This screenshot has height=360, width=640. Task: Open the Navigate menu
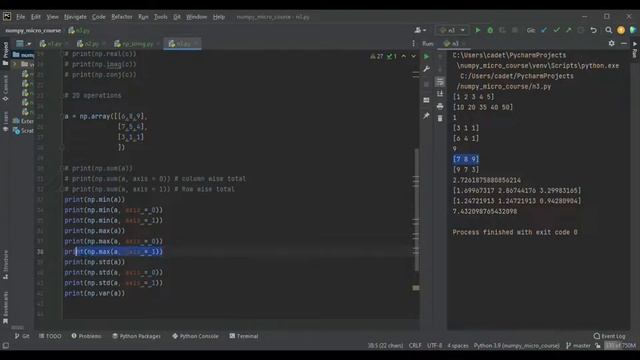[x=75, y=17]
